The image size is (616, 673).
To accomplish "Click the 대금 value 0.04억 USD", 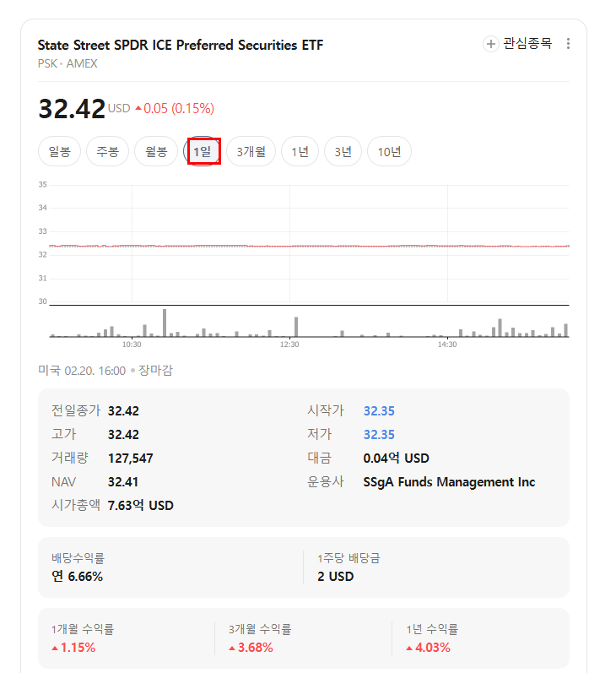I will [396, 459].
